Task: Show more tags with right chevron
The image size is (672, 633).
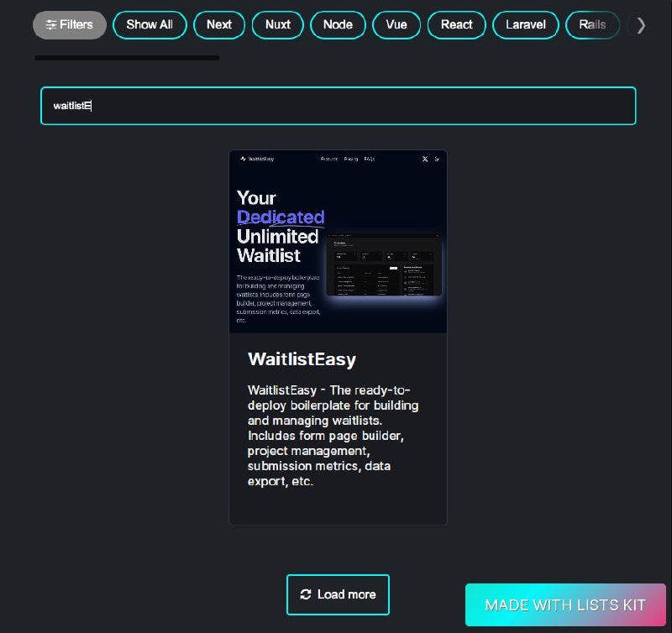Action: point(641,25)
